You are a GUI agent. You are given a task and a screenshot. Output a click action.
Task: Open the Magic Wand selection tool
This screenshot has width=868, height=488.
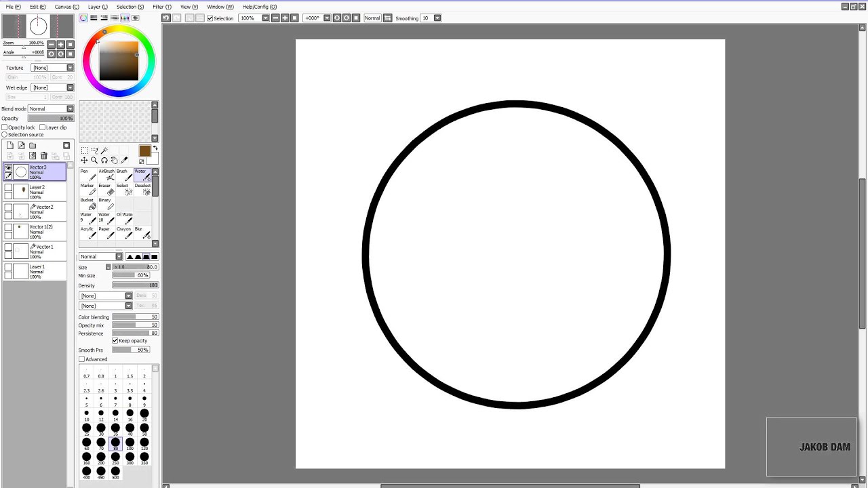(x=103, y=150)
